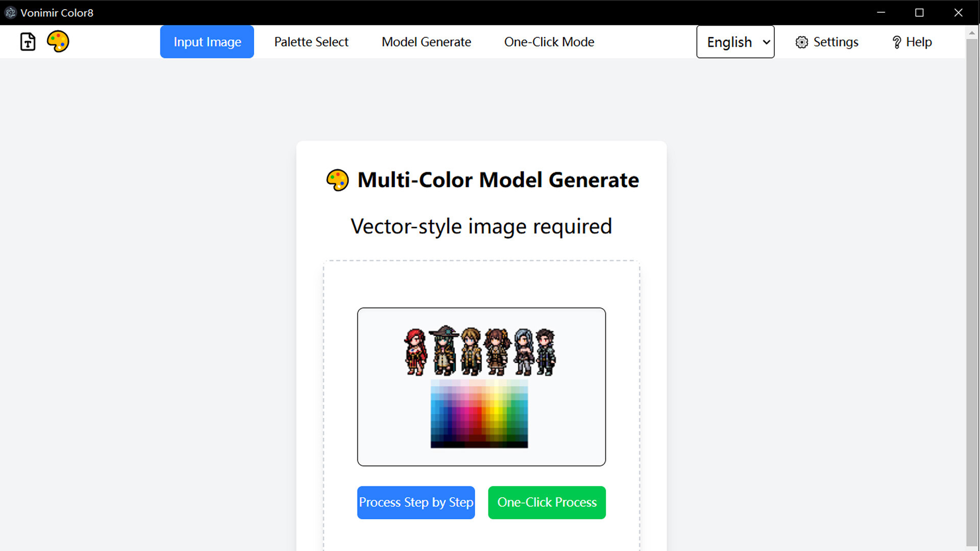Click the color palette icon in toolbar
The image size is (980, 551).
[x=58, y=41]
